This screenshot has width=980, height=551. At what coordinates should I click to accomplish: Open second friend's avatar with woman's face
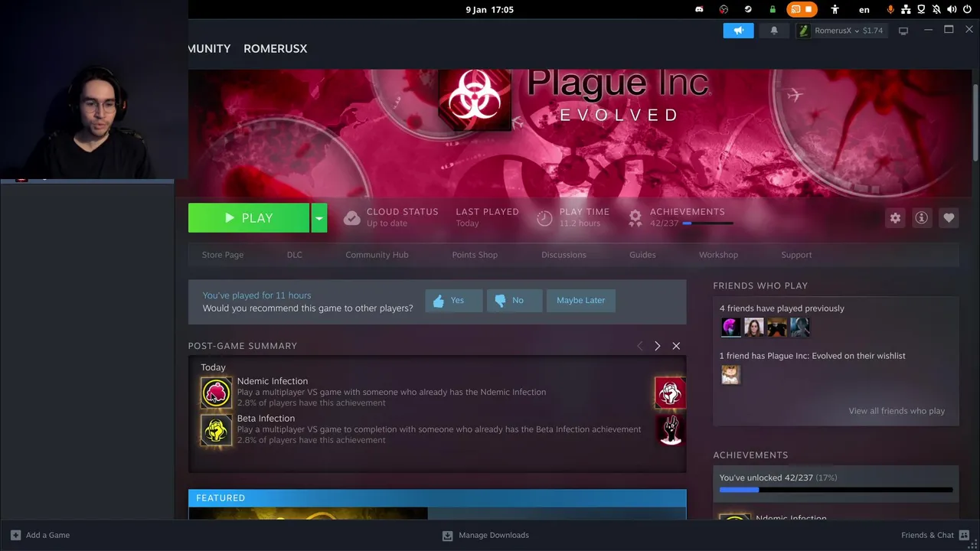pos(754,328)
